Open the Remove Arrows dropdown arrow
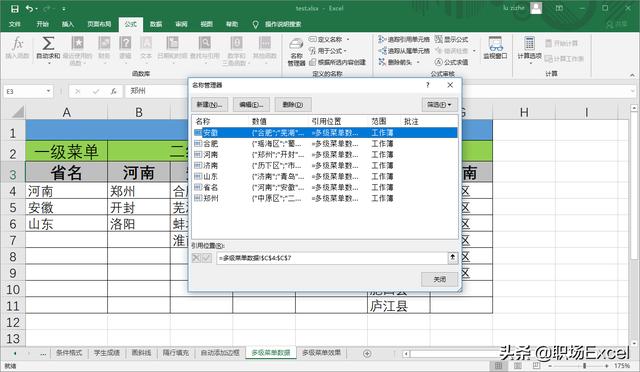This screenshot has height=372, width=640. (418, 62)
